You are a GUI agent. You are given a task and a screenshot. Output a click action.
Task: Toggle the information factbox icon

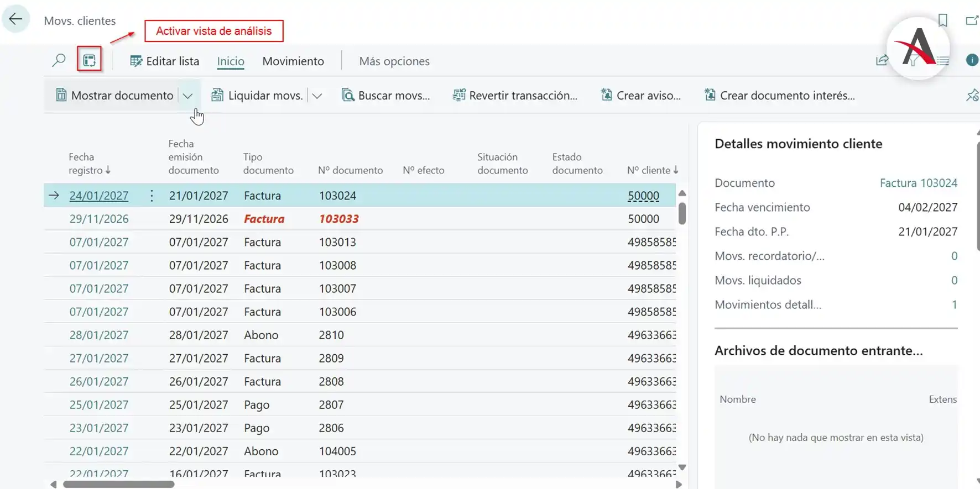tap(972, 60)
